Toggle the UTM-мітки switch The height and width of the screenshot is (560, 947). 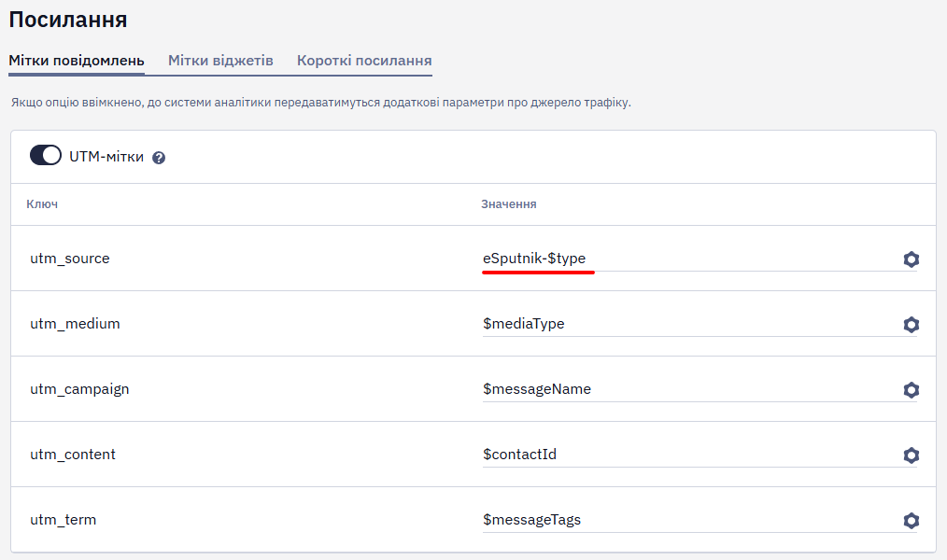coord(46,155)
